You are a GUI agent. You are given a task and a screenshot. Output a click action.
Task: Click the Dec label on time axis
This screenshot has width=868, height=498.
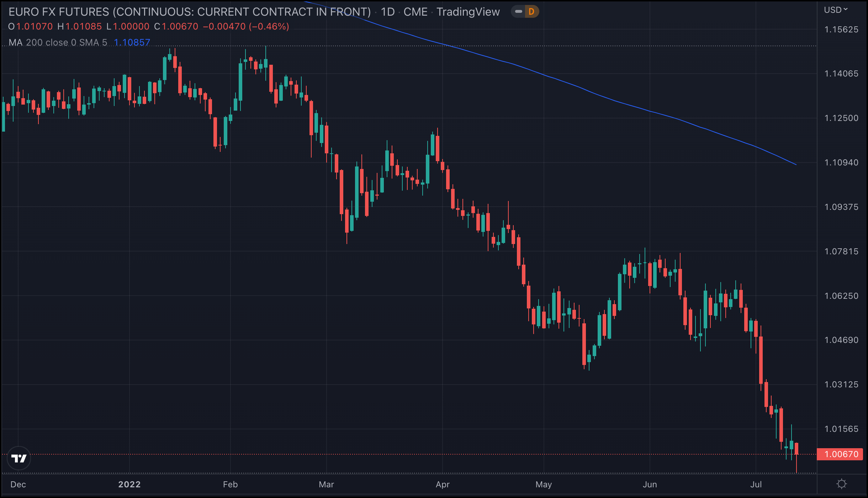point(18,484)
